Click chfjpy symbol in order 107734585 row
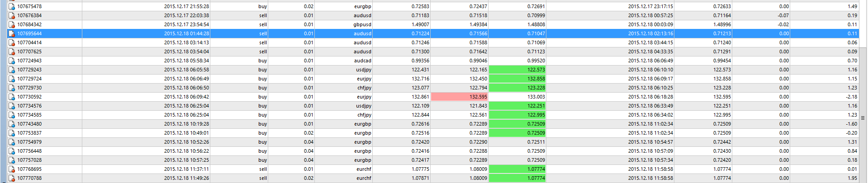868x183 pixels. click(x=364, y=115)
